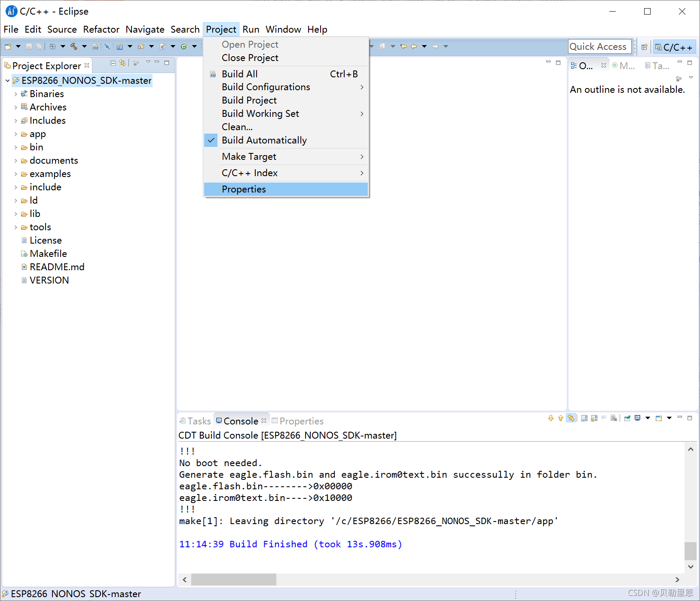Click the Clear Console icon
This screenshot has height=601, width=700.
coord(614,418)
